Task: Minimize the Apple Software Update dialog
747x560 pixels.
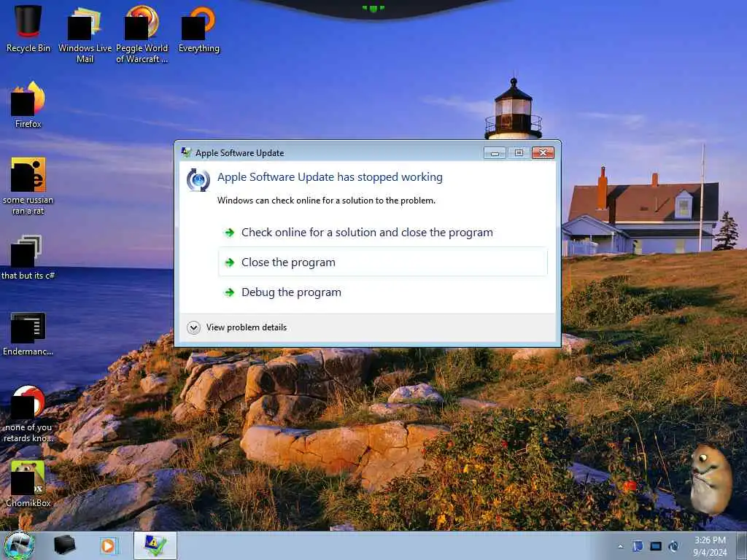Action: [495, 153]
